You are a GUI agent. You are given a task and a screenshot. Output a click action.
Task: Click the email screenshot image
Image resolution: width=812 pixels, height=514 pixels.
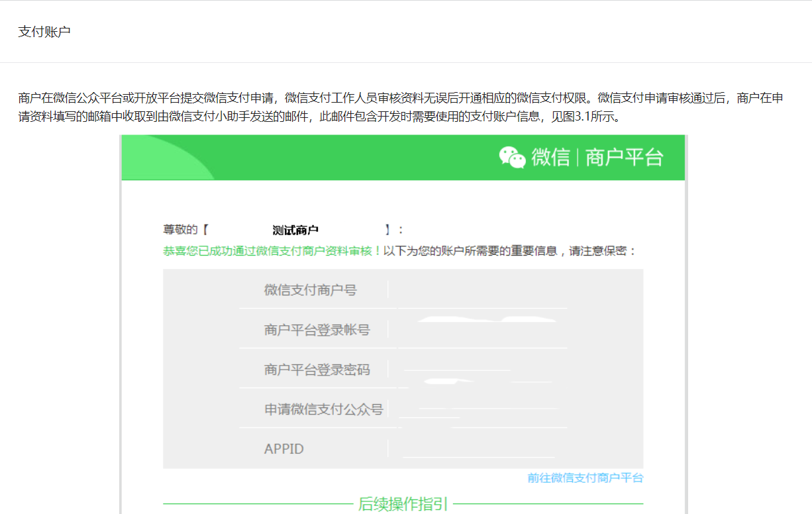pyautogui.click(x=403, y=325)
